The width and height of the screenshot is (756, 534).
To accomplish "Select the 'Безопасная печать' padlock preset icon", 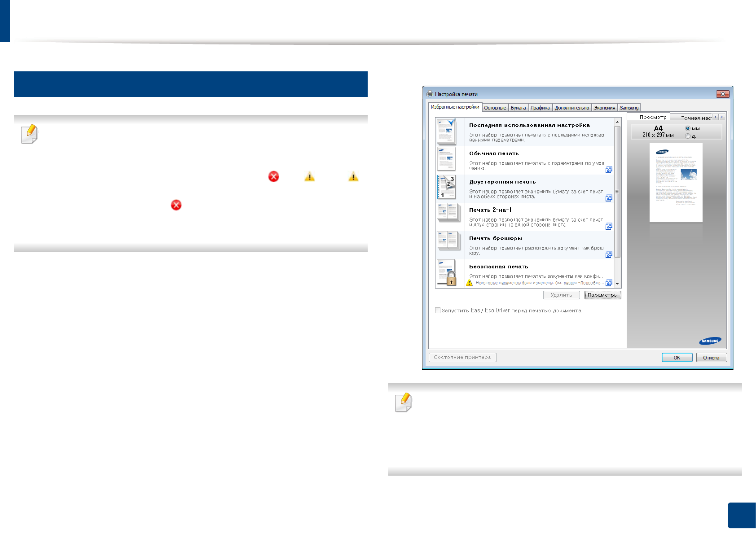I will [447, 272].
